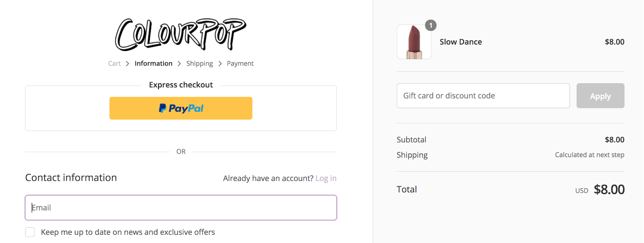Click the ColourPop logo
644x243 pixels.
[x=180, y=34]
